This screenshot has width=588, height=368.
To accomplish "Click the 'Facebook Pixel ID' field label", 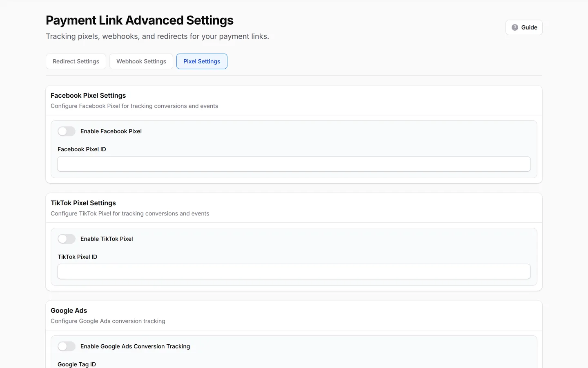I will (x=82, y=149).
